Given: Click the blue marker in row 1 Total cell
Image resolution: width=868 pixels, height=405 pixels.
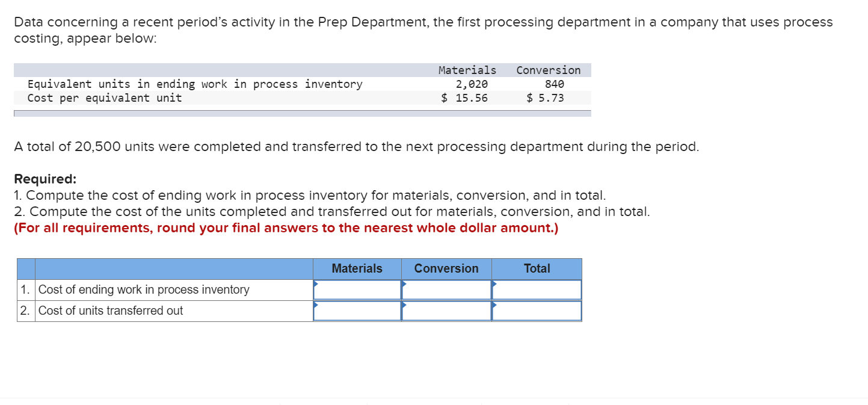Looking at the screenshot, I should [494, 285].
